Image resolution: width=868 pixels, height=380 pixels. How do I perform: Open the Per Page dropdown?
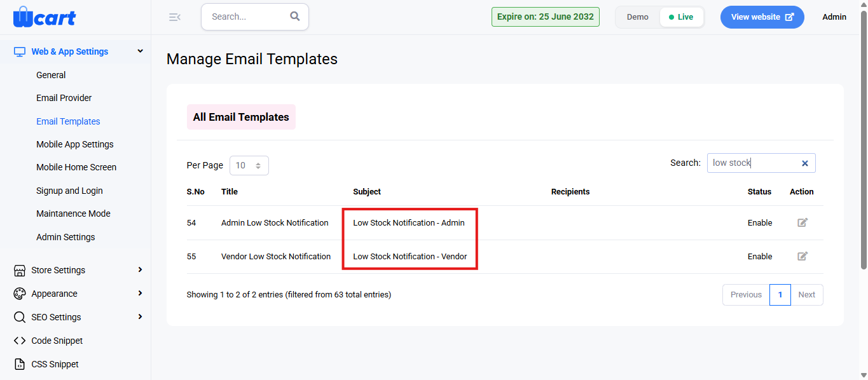click(249, 165)
